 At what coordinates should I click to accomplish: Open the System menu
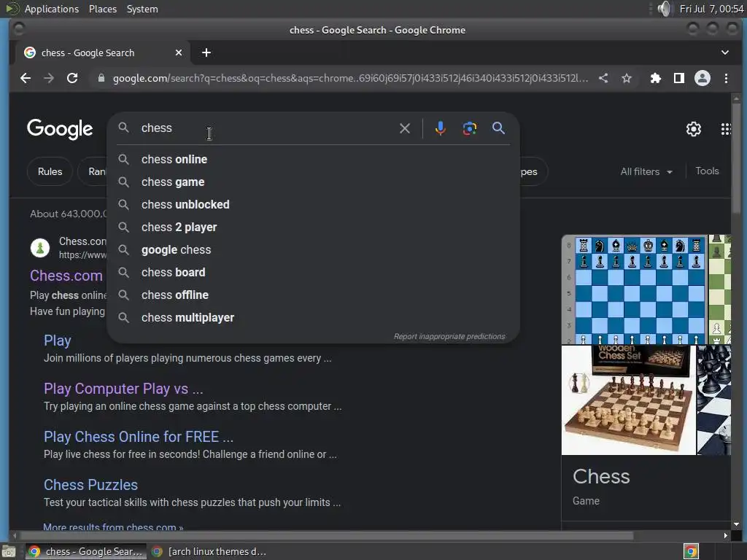142,9
